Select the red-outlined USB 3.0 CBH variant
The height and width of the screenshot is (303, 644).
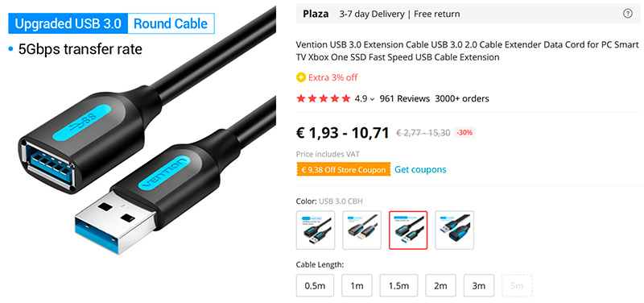tap(408, 230)
